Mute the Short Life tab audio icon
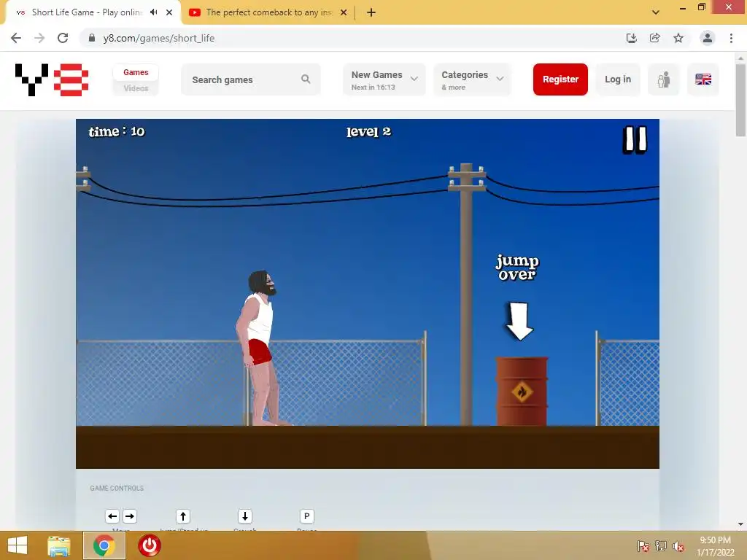The width and height of the screenshot is (747, 560). (153, 12)
